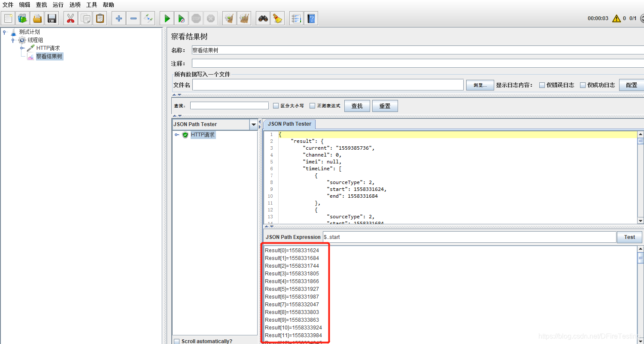The image size is (644, 344).
Task: Open the 帮助 menu
Action: pyautogui.click(x=109, y=5)
